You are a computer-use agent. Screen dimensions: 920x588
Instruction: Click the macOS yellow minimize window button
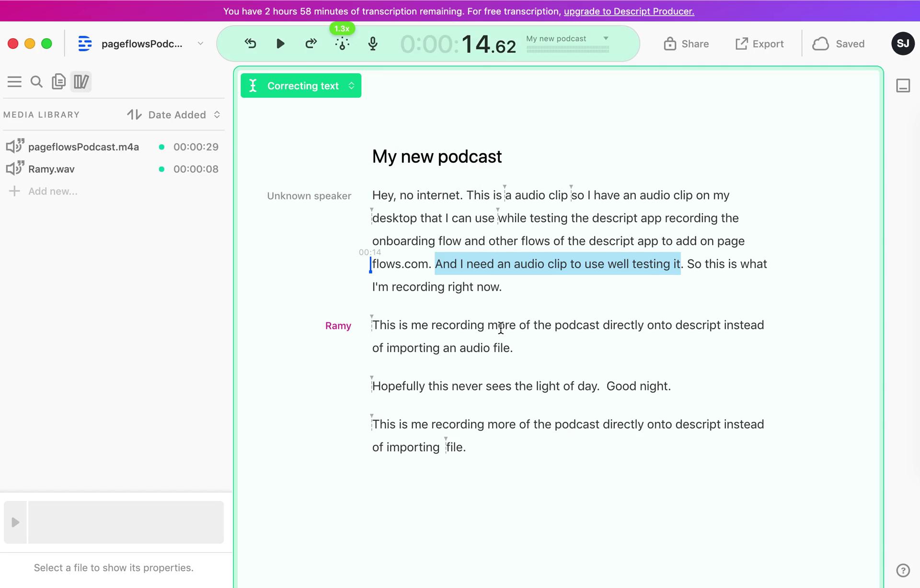point(30,44)
